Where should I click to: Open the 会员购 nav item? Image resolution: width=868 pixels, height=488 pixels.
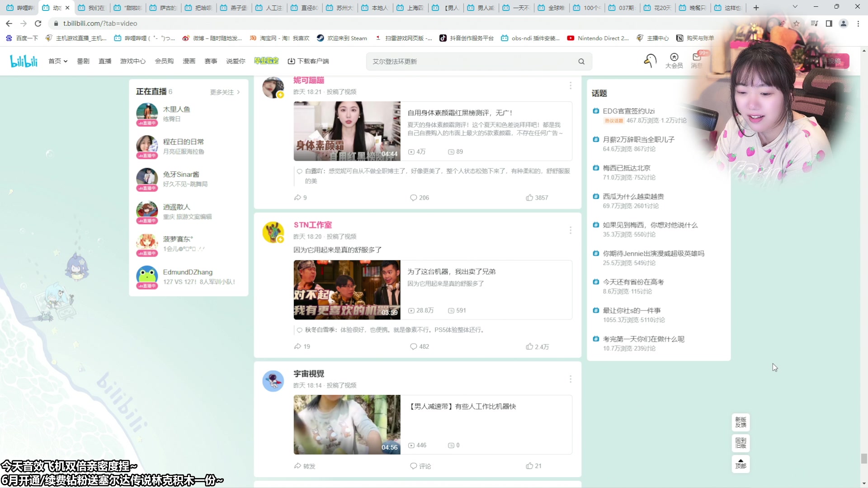[164, 61]
